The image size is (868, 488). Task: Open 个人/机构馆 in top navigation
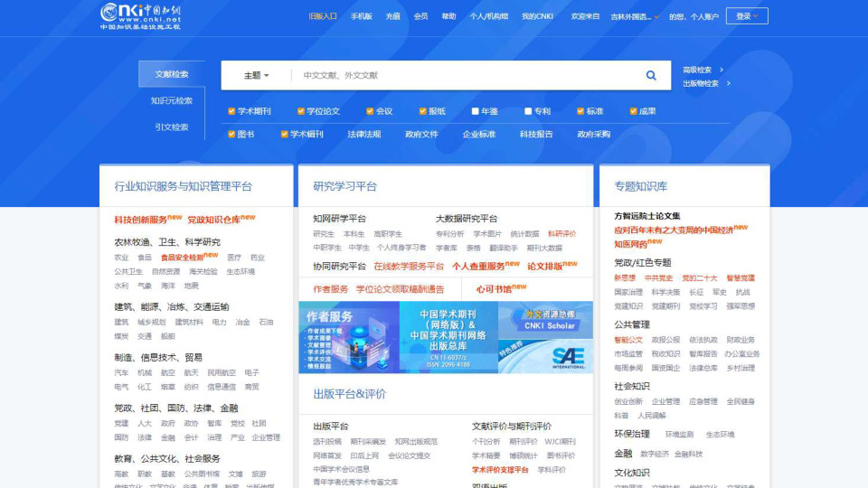(x=489, y=16)
